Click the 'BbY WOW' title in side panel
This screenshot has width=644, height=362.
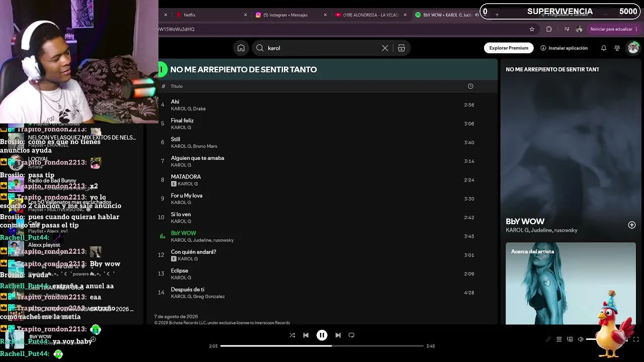click(525, 221)
